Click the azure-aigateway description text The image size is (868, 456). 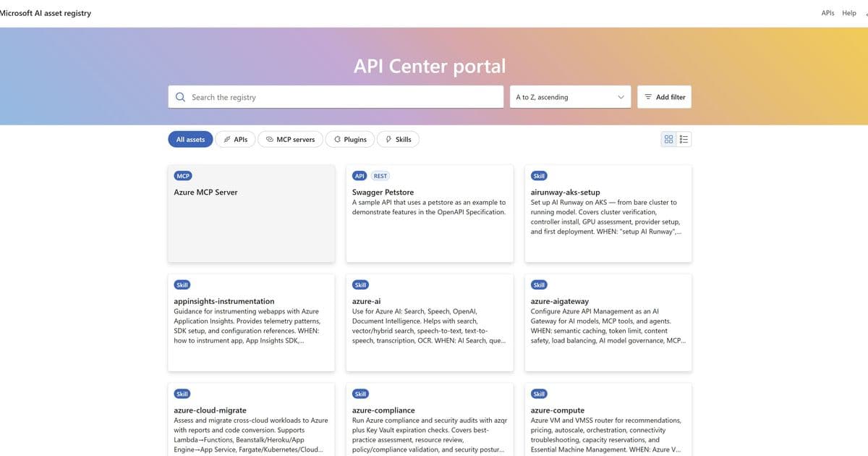(x=608, y=326)
